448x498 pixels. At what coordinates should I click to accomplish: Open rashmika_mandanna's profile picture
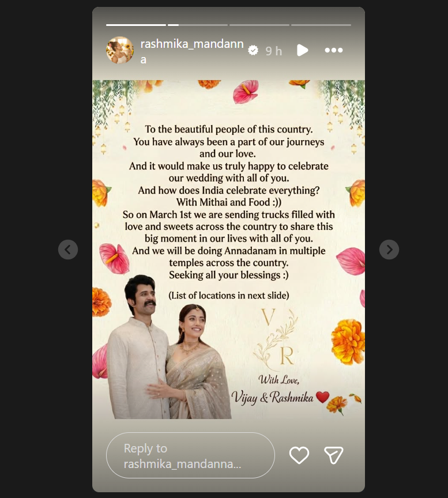coord(120,50)
